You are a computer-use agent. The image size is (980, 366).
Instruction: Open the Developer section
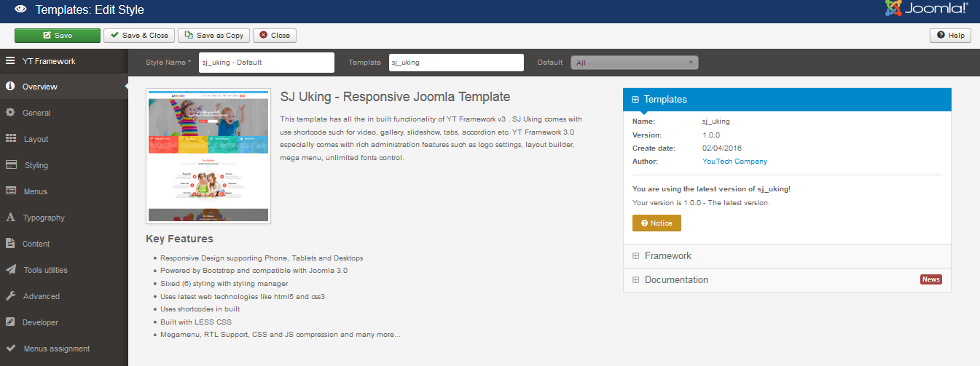(x=64, y=322)
